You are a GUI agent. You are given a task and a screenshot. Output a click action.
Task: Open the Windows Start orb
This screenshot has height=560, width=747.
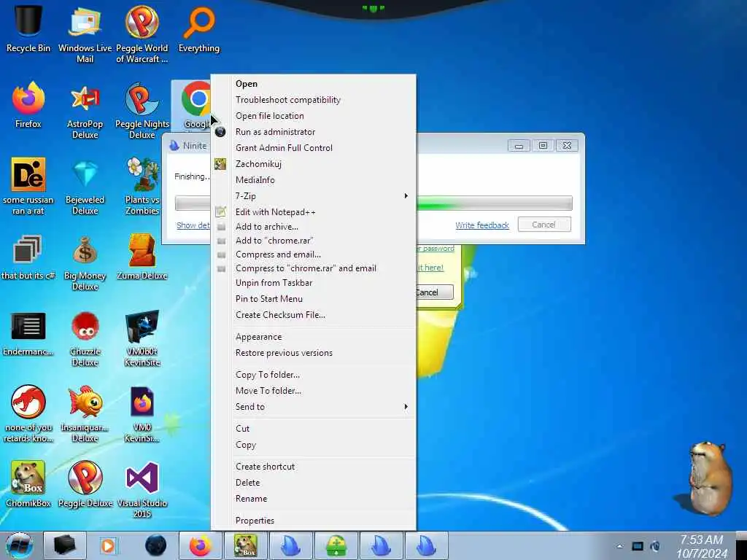click(x=19, y=545)
